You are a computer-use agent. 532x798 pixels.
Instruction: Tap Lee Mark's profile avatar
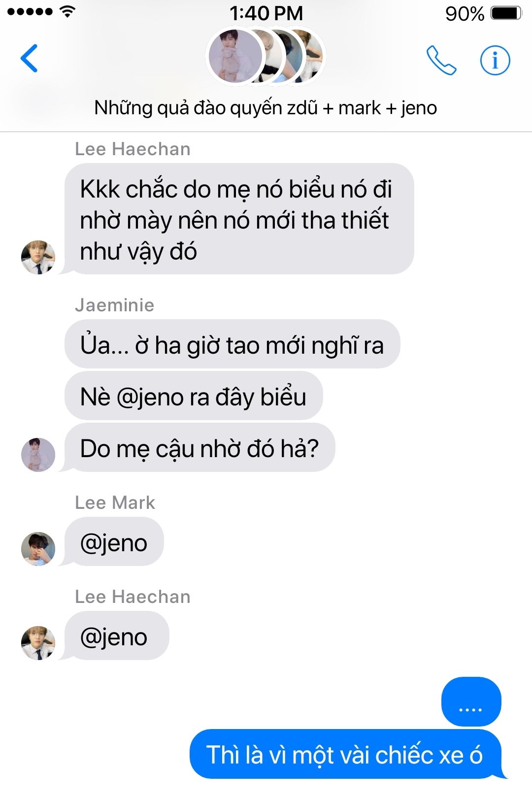pos(38,549)
